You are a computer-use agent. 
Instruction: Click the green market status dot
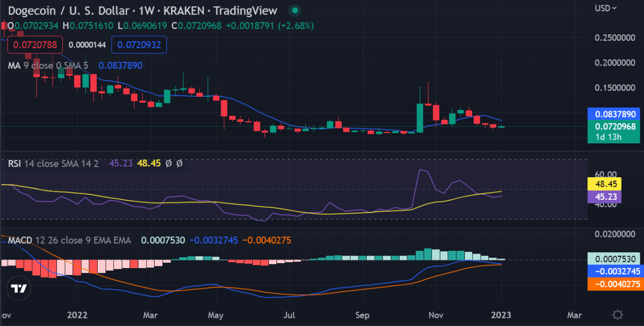(x=295, y=10)
